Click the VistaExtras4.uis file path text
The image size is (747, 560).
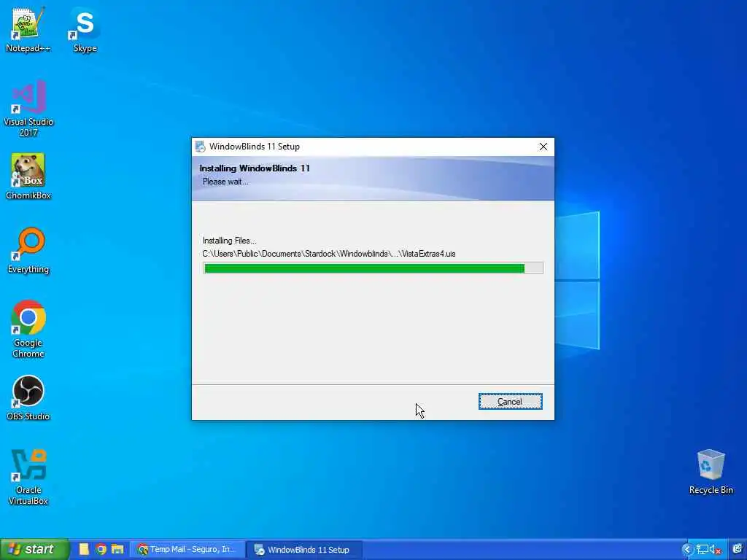(329, 254)
